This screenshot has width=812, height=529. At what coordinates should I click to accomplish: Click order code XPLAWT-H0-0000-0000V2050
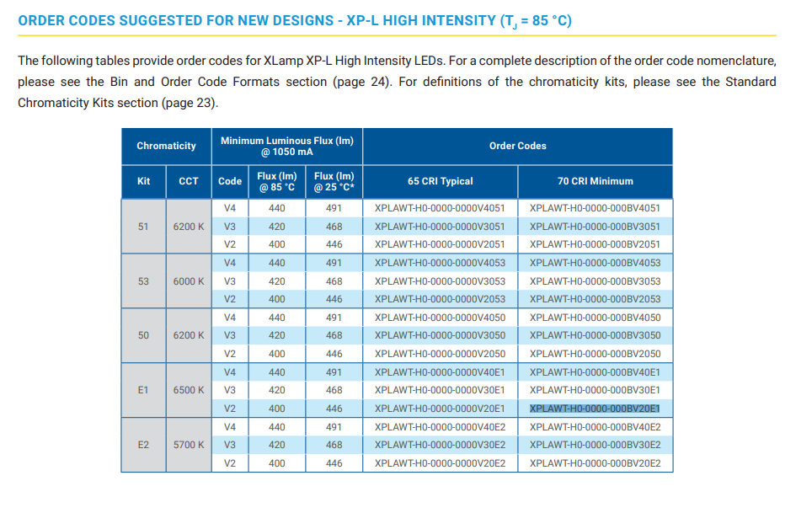point(440,354)
